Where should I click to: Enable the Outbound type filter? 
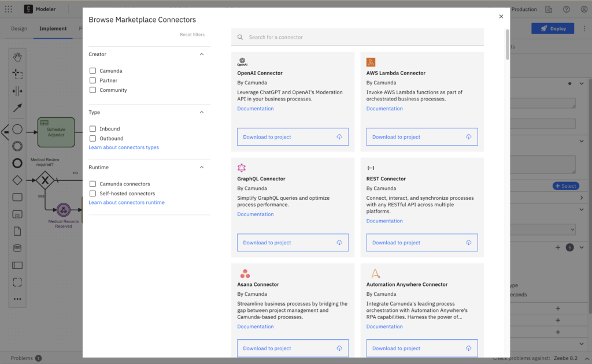[92, 139]
